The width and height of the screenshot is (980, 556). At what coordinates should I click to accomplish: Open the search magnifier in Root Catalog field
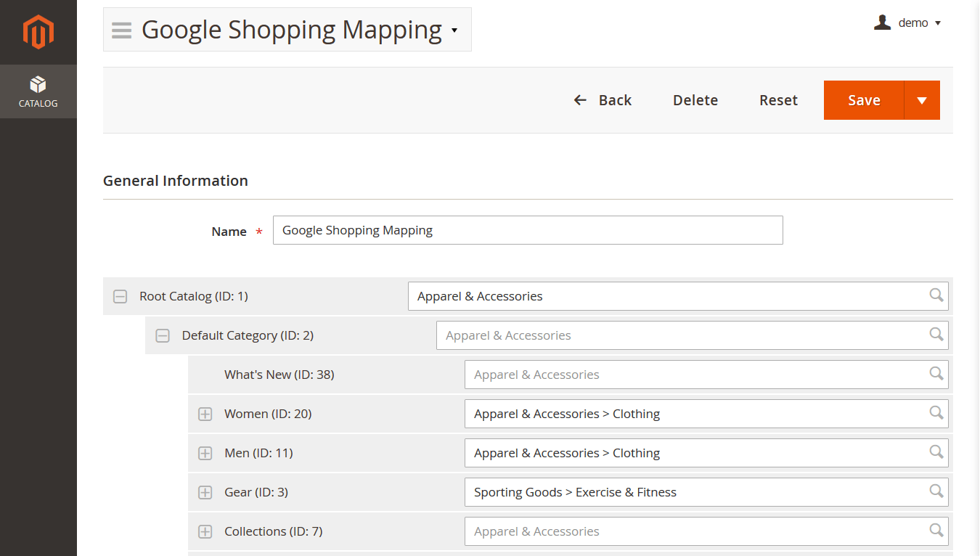(x=936, y=295)
